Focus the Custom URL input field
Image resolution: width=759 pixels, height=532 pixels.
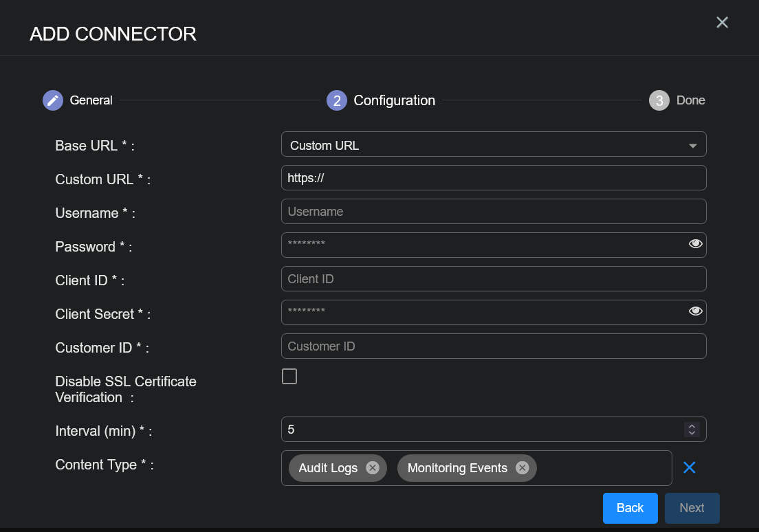(x=493, y=178)
